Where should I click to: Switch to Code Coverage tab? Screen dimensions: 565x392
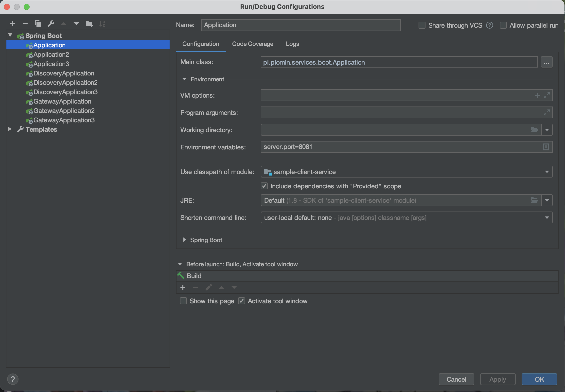252,44
